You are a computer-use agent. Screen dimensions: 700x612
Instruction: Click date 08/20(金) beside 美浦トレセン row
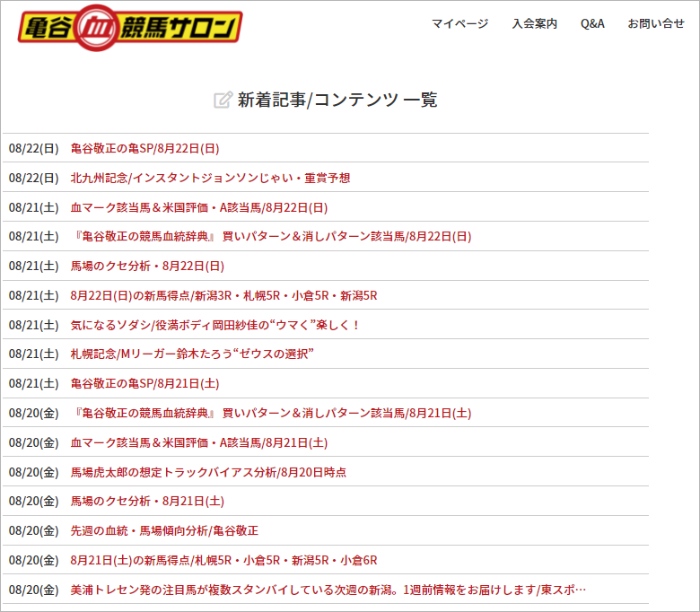click(x=34, y=590)
